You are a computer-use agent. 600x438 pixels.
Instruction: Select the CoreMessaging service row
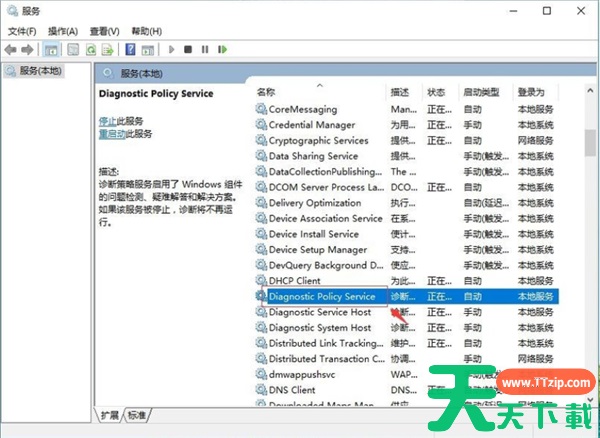(x=407, y=109)
